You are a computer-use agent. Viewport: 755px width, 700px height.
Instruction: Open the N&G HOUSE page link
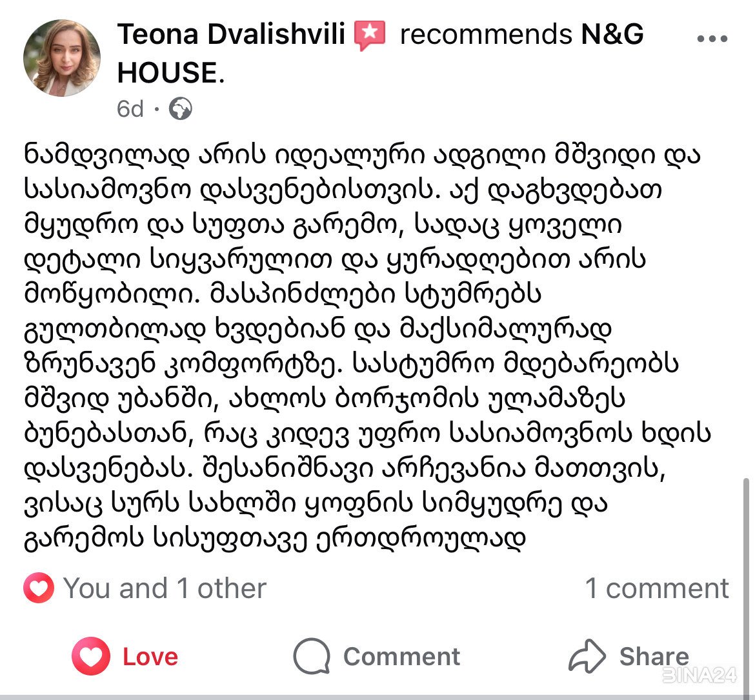[x=380, y=54]
